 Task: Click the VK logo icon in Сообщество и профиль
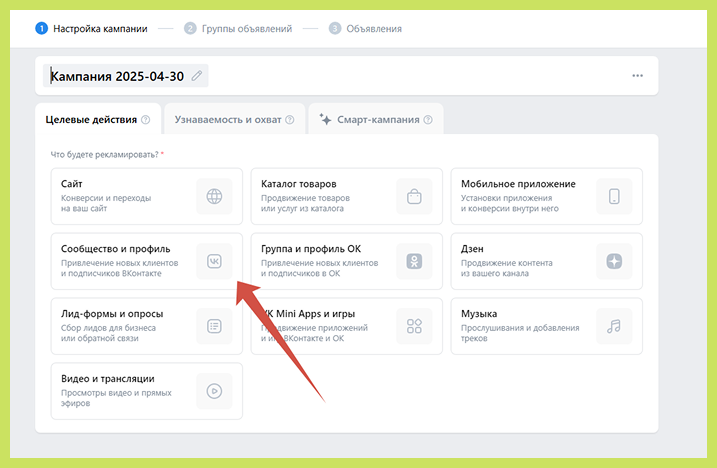[x=214, y=261]
